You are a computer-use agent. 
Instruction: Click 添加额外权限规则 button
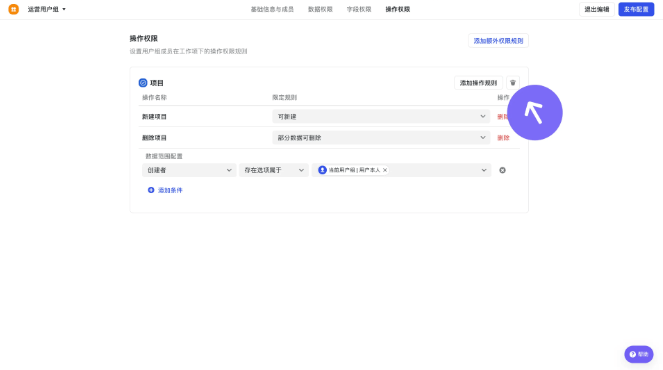click(498, 41)
